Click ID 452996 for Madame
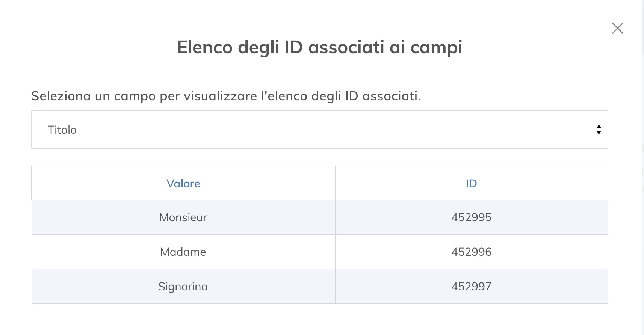The image size is (644, 335). point(471,252)
